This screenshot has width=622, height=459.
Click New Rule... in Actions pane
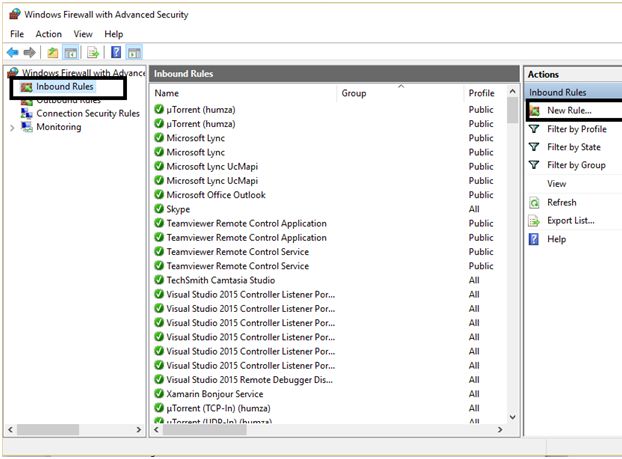[569, 111]
